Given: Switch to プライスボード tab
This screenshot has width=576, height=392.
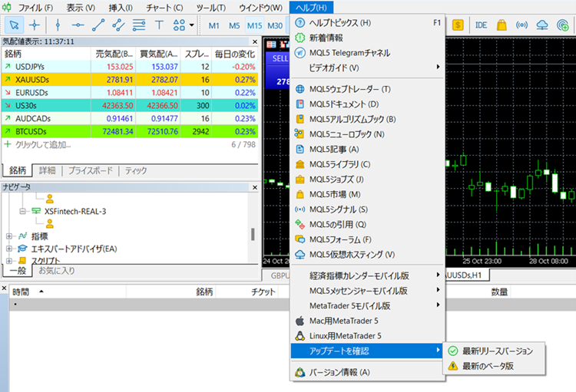Looking at the screenshot, I should (91, 170).
